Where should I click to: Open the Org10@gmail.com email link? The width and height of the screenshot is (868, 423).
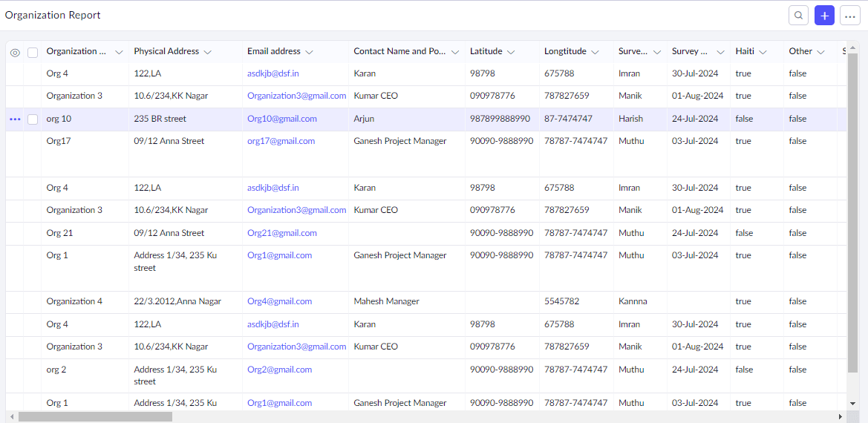[282, 119]
